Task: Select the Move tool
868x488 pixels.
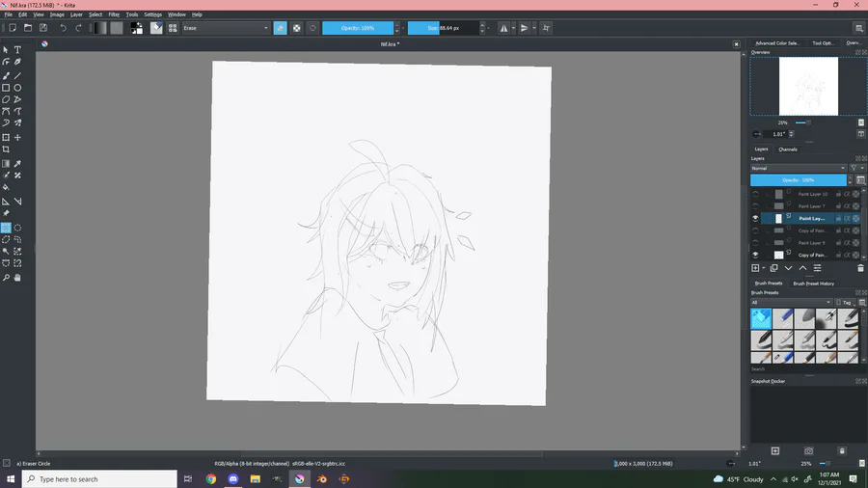Action: [x=17, y=137]
